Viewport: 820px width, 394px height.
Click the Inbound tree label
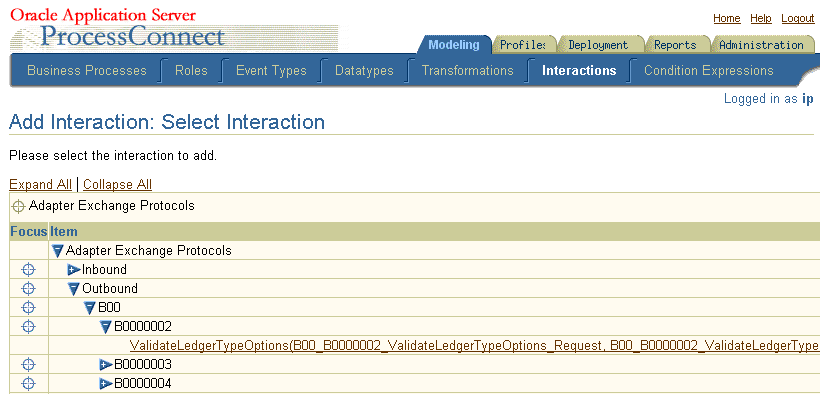point(105,270)
